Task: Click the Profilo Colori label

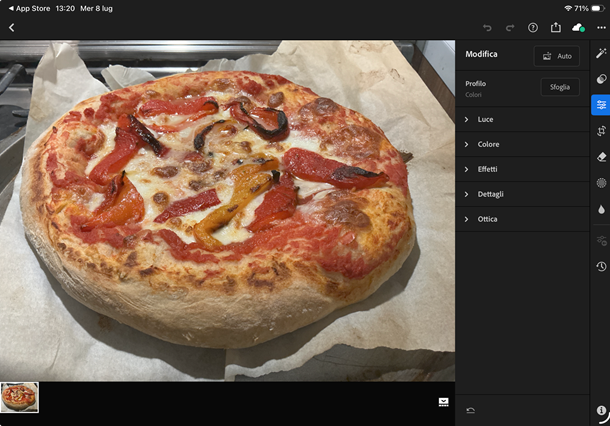Action: click(475, 89)
